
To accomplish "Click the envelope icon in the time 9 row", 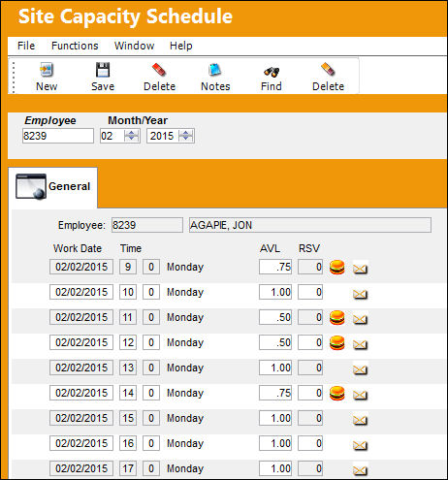I will 360,269.
